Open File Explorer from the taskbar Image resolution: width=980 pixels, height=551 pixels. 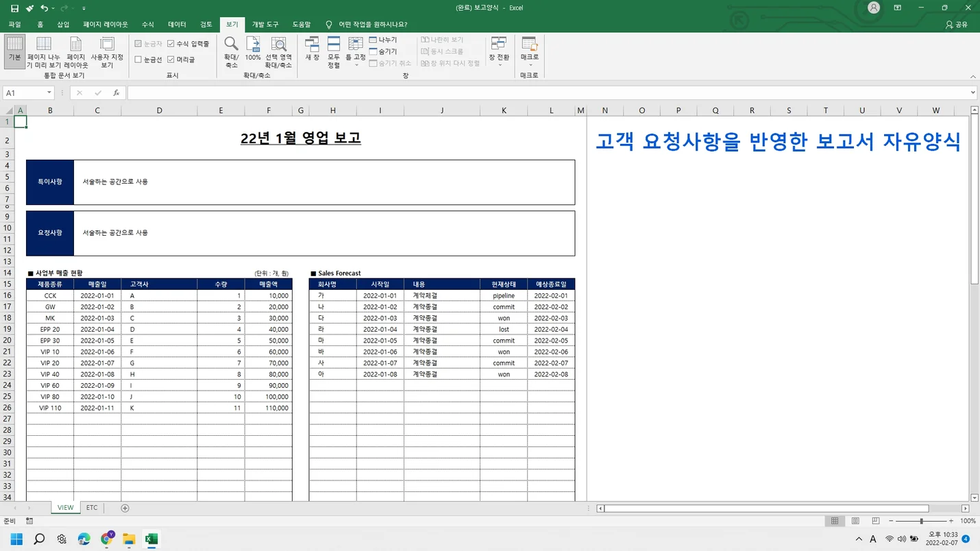pos(129,539)
